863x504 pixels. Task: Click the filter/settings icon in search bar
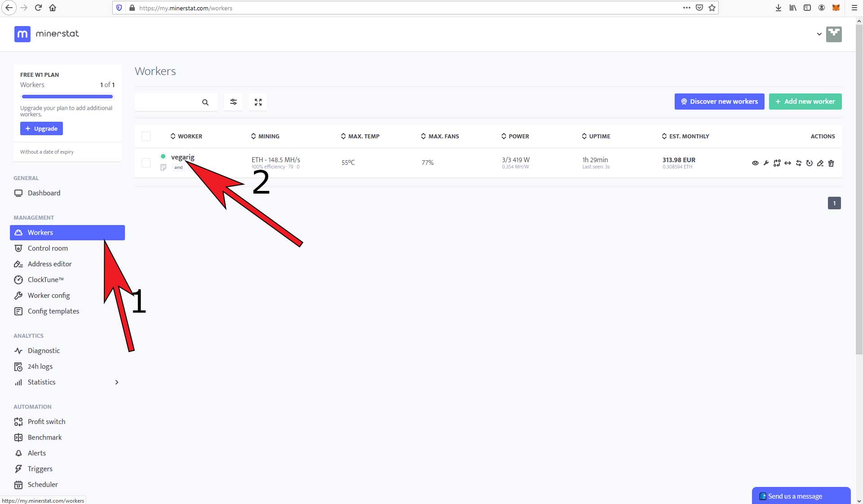[x=233, y=102]
